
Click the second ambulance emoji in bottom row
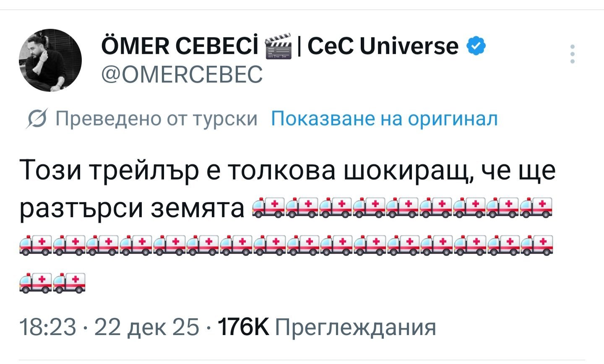[69, 282]
